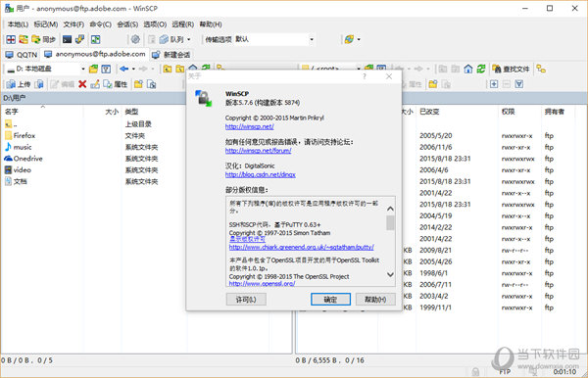The height and width of the screenshot is (378, 588).
Task: Click the local parent directory icon
Action: 168,69
